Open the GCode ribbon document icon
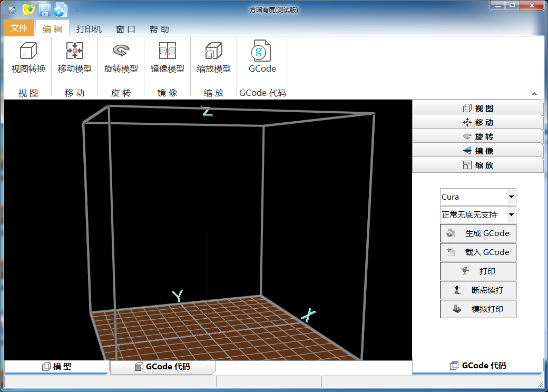Image resolution: width=548 pixels, height=392 pixels. [x=261, y=51]
